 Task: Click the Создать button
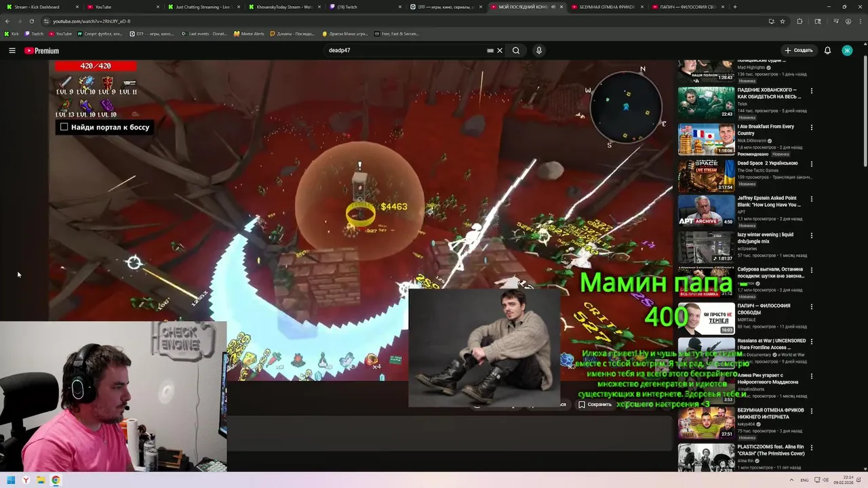click(x=798, y=50)
